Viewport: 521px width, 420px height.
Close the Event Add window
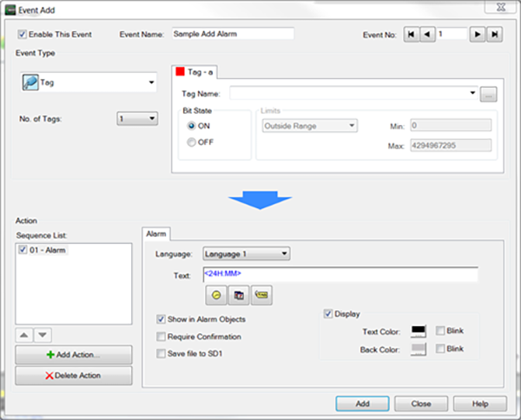coord(500,7)
